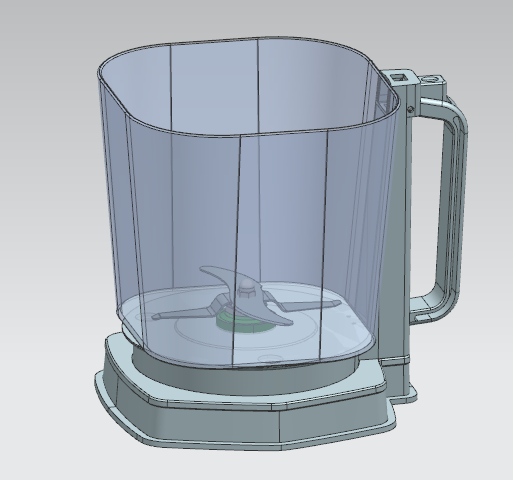This screenshot has height=480, width=513.
Task: Select the blade assembly inside the jar
Action: click(x=247, y=302)
